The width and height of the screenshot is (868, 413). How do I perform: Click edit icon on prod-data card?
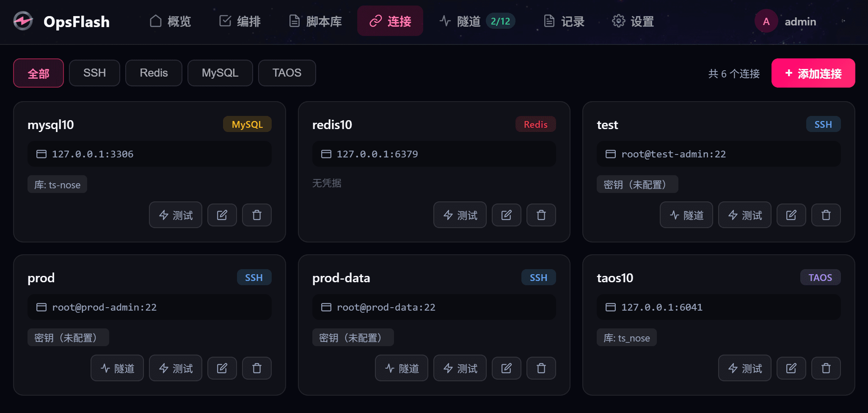pyautogui.click(x=506, y=368)
